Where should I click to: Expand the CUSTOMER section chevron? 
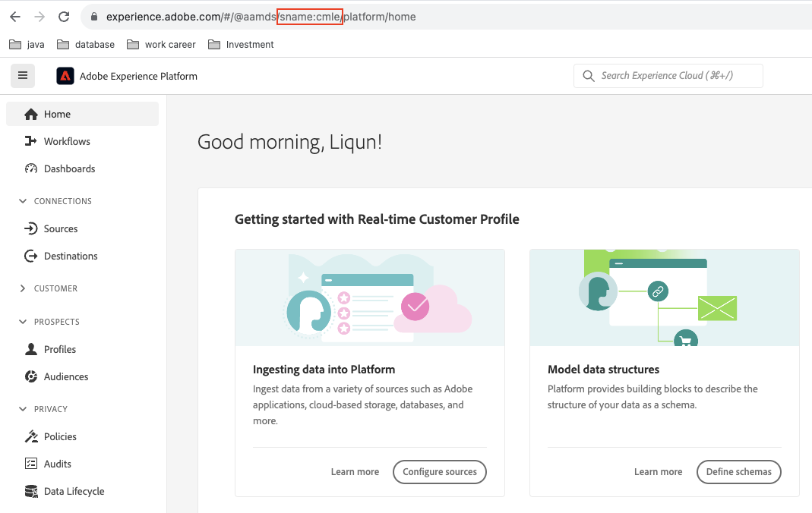click(22, 288)
